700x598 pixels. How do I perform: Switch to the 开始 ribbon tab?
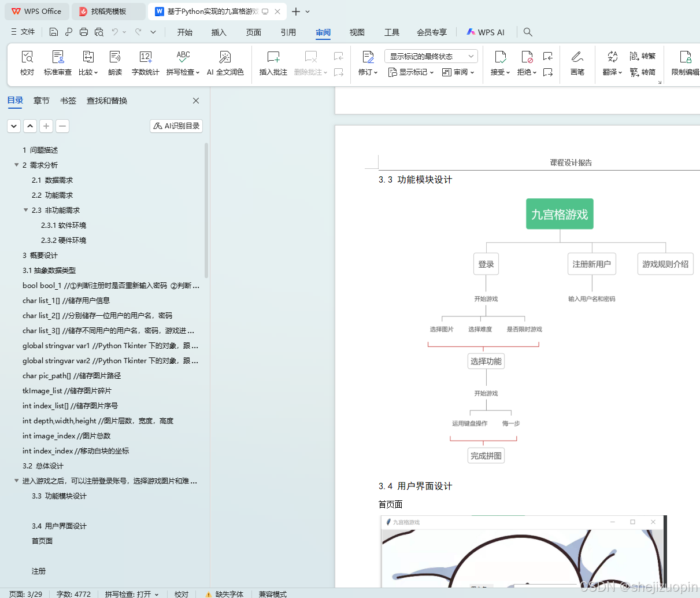tap(185, 32)
